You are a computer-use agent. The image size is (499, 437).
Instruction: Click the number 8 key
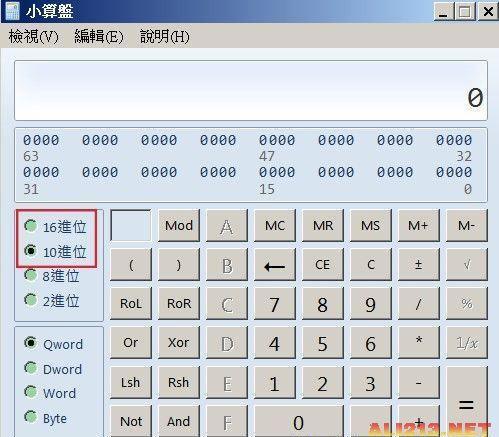point(323,304)
